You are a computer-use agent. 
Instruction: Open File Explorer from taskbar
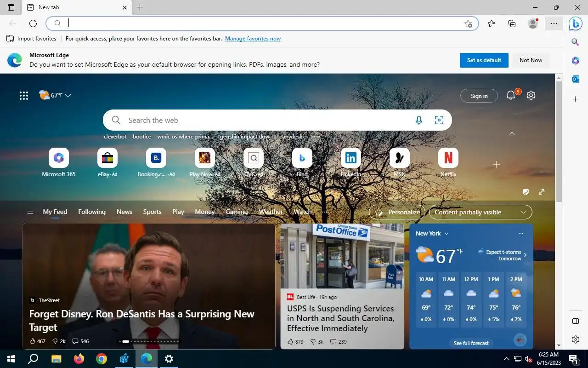(x=56, y=359)
